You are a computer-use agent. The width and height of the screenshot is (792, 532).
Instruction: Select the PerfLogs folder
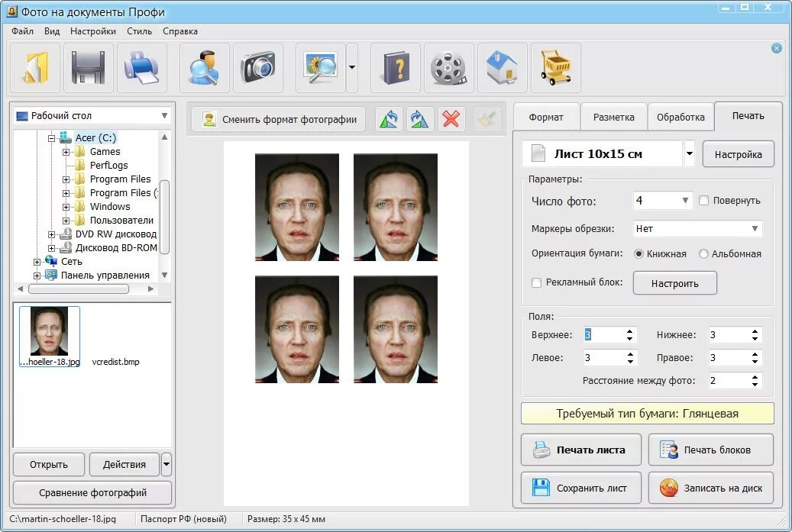(x=108, y=166)
